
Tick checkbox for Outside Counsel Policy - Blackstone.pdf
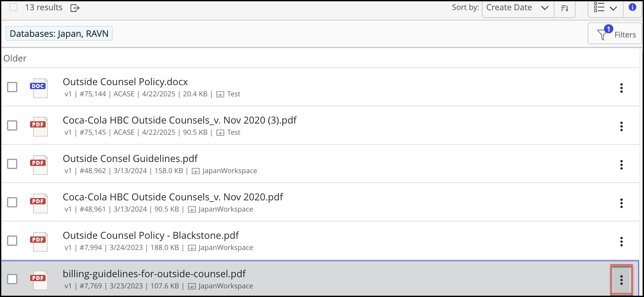pos(12,241)
